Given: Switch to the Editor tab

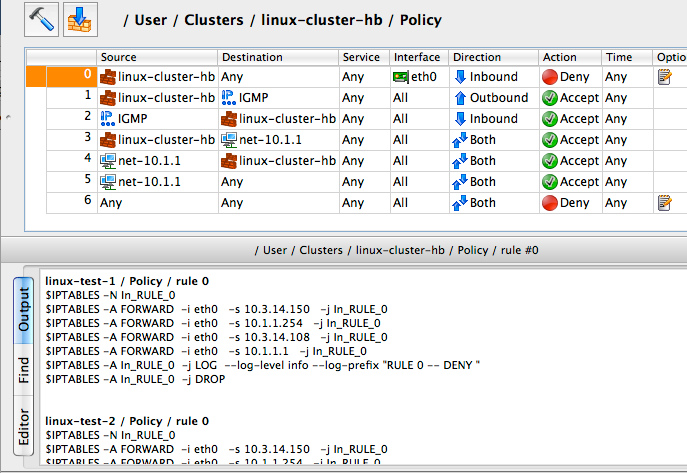Looking at the screenshot, I should pyautogui.click(x=24, y=427).
